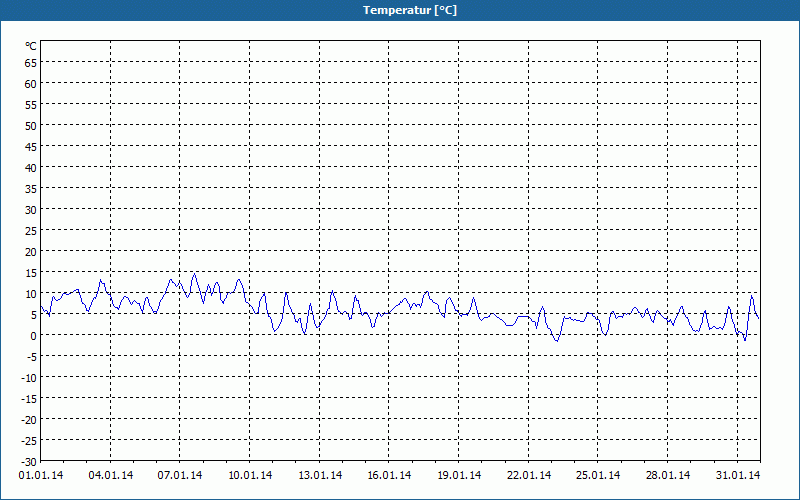
Task: Click the 22.01.14 x-axis date
Action: pyautogui.click(x=528, y=476)
